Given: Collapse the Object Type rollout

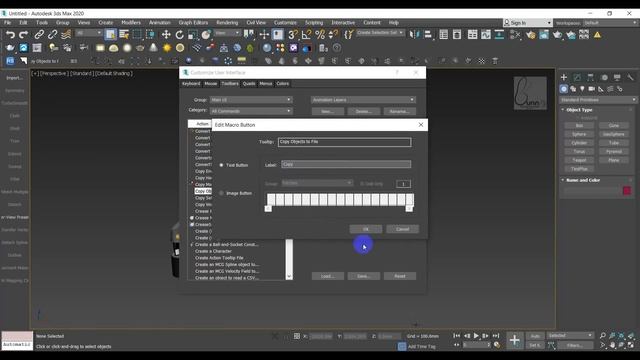Looking at the screenshot, I should click(x=579, y=110).
